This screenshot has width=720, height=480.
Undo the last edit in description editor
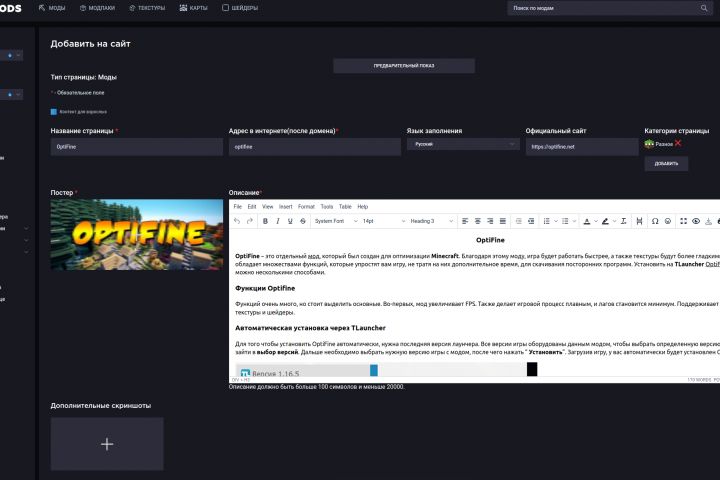pos(237,221)
